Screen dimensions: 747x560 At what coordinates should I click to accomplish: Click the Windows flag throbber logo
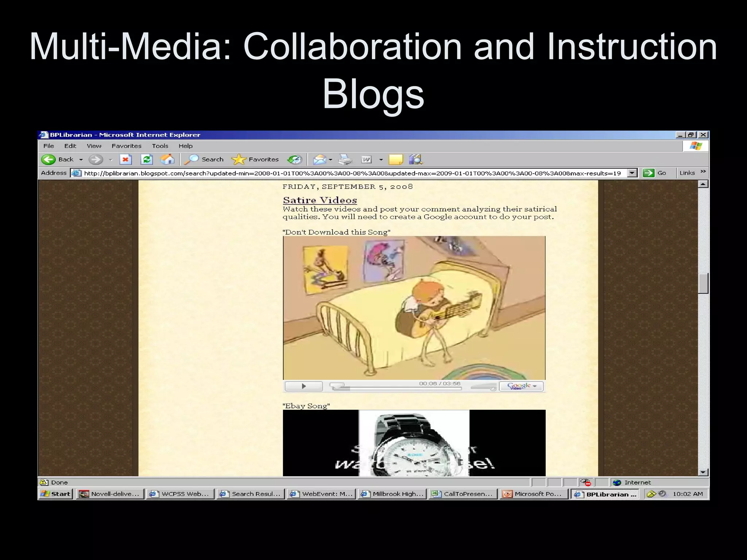coord(696,146)
